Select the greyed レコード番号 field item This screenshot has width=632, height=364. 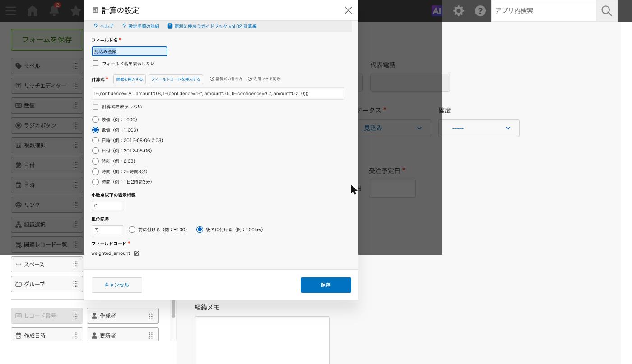pos(47,316)
